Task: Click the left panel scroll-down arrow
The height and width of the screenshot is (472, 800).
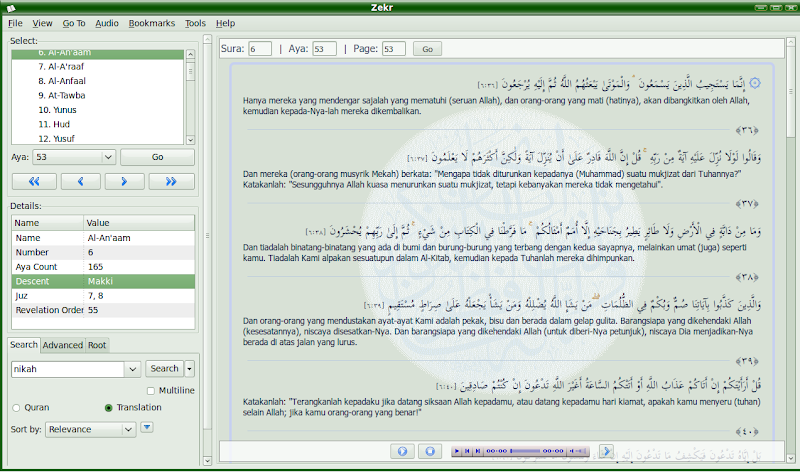Action: pyautogui.click(x=207, y=460)
